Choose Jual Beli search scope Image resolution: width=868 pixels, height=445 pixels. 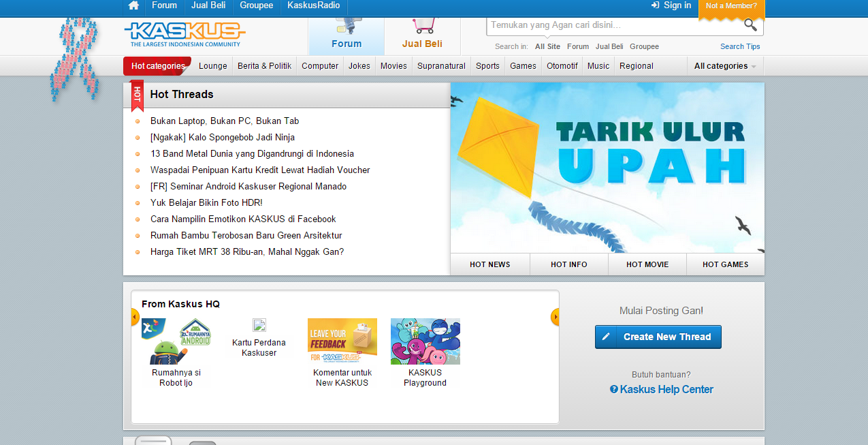coord(609,46)
